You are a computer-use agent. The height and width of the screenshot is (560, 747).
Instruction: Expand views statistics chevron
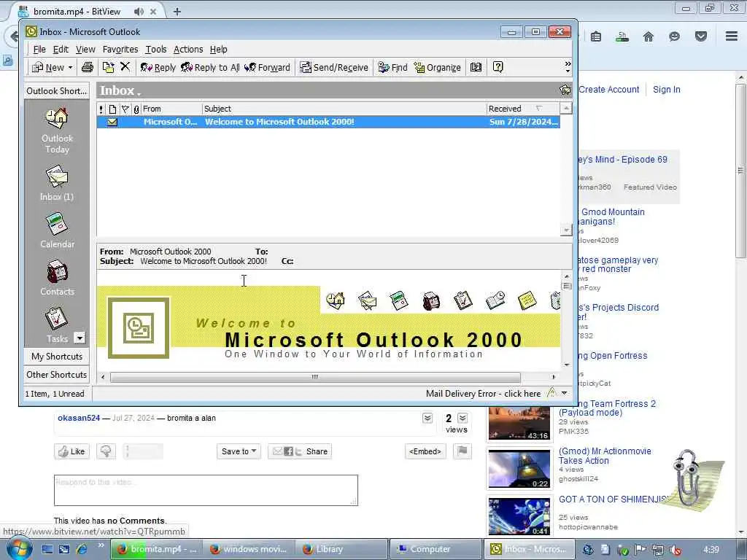462,418
